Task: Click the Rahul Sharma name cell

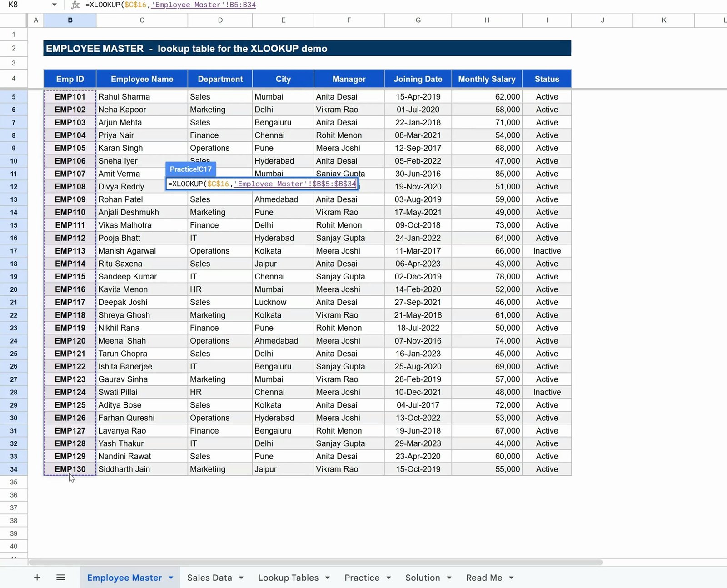Action: (x=142, y=97)
